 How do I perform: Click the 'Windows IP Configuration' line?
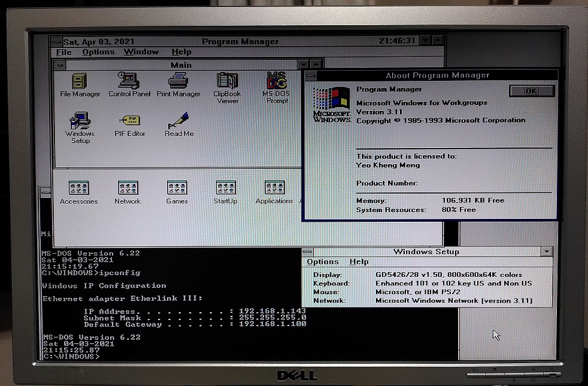coord(104,286)
